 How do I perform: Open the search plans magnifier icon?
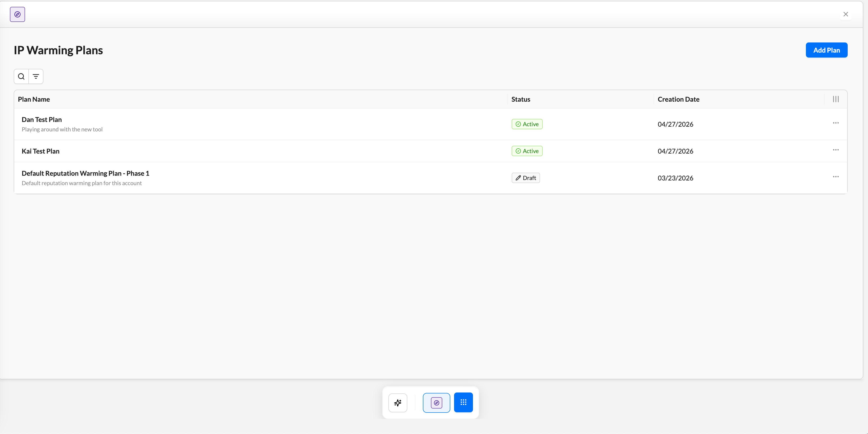[x=21, y=76]
